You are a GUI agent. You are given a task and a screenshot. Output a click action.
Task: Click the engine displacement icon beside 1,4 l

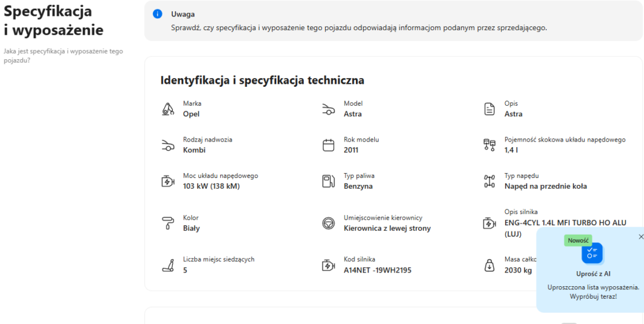(489, 145)
